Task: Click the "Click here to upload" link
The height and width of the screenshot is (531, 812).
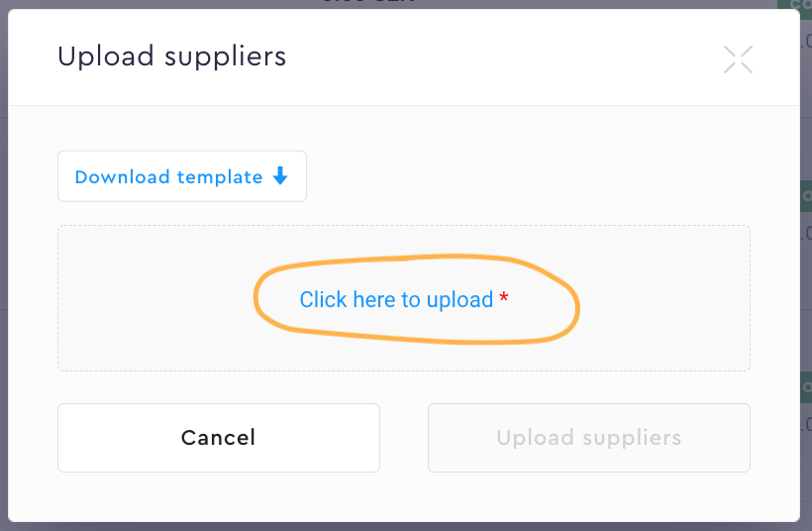Action: [396, 299]
